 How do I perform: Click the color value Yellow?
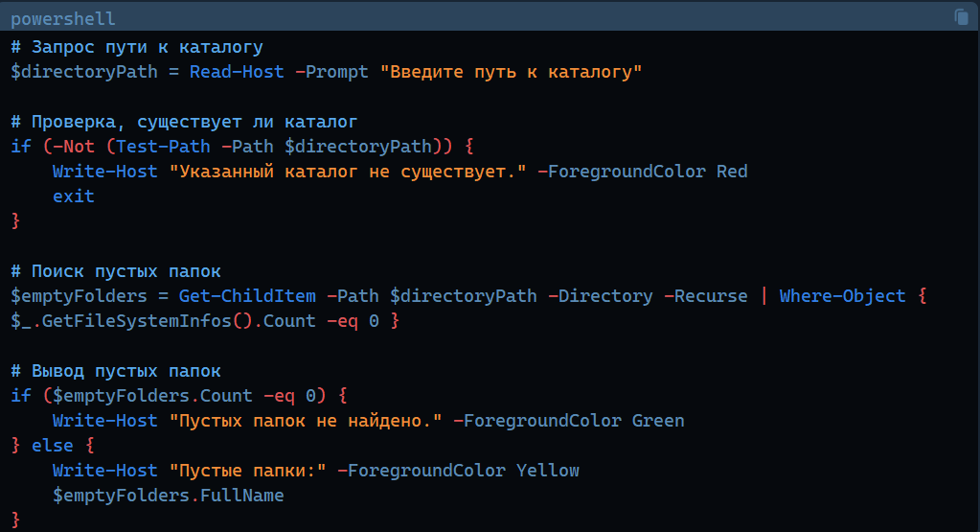pyautogui.click(x=548, y=470)
